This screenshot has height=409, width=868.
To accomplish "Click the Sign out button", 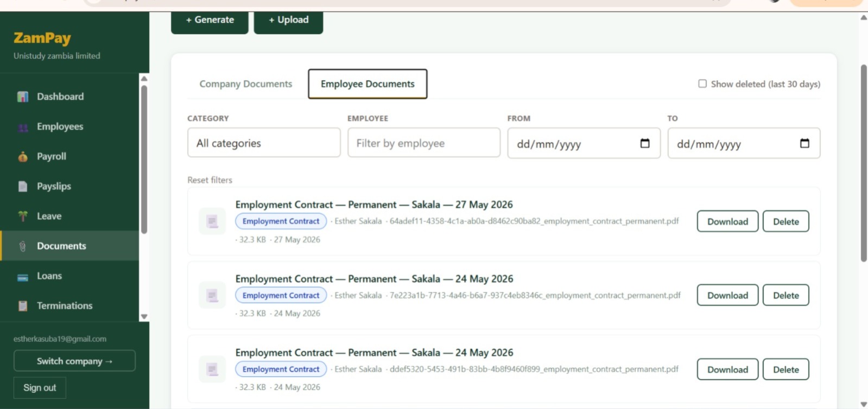I will click(x=40, y=388).
